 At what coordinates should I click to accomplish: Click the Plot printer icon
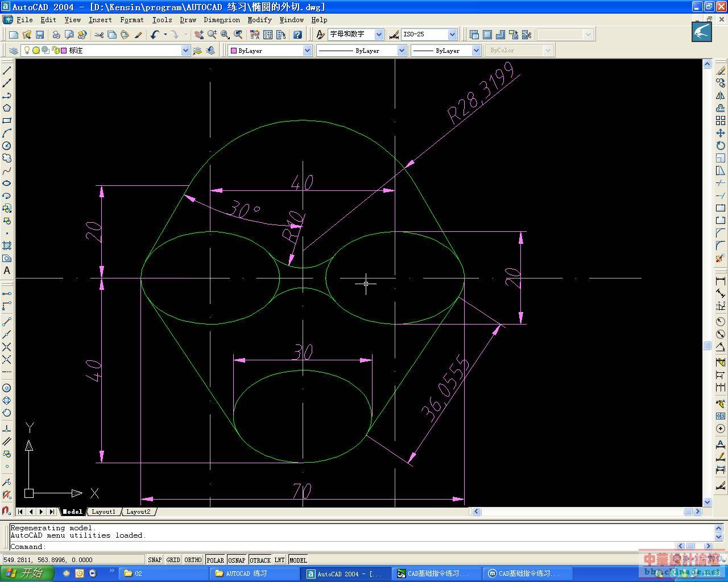[x=56, y=35]
